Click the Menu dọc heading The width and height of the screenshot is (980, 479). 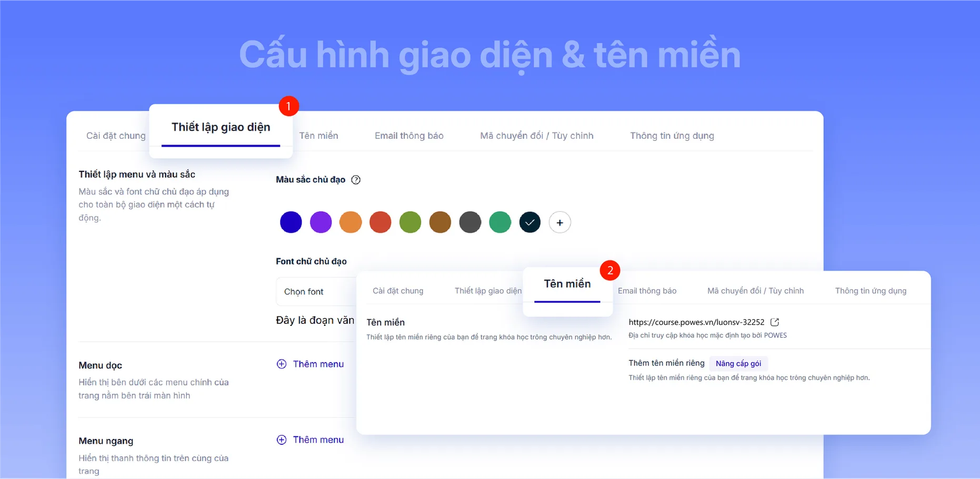(x=100, y=365)
